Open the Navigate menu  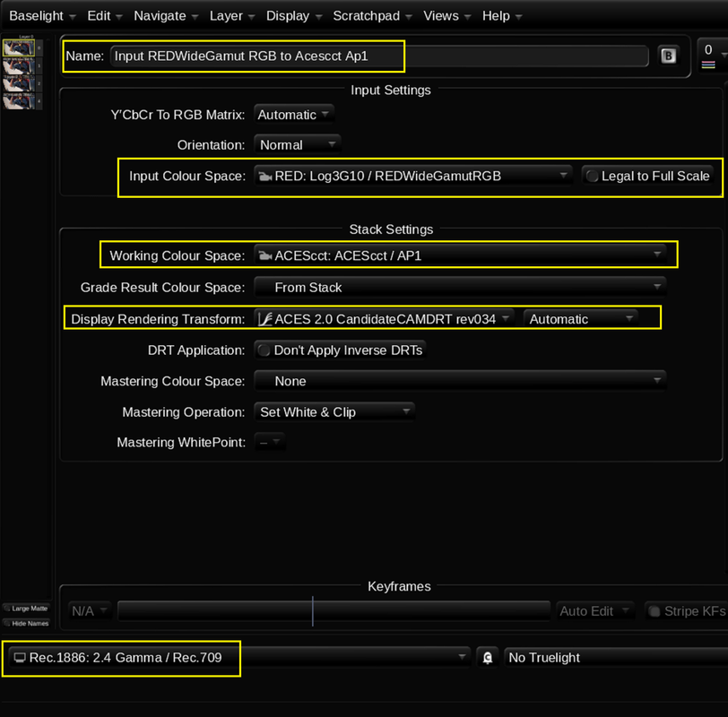click(x=166, y=16)
